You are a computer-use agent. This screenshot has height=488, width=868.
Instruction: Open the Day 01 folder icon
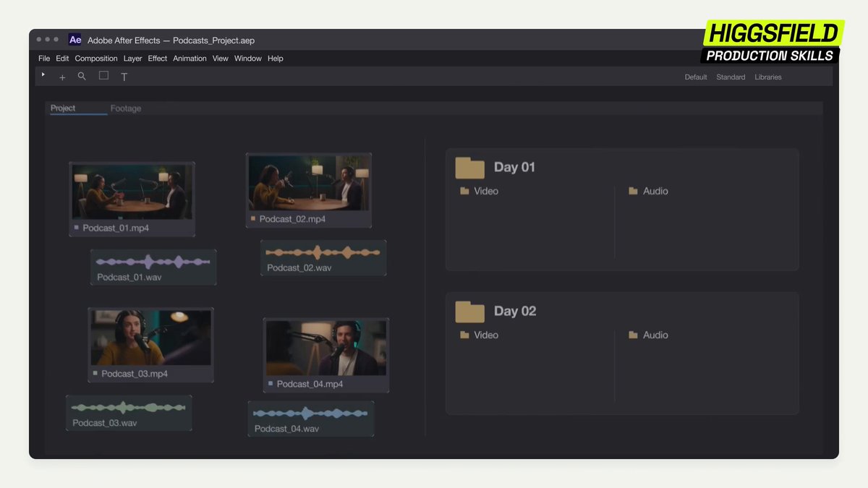(x=469, y=168)
